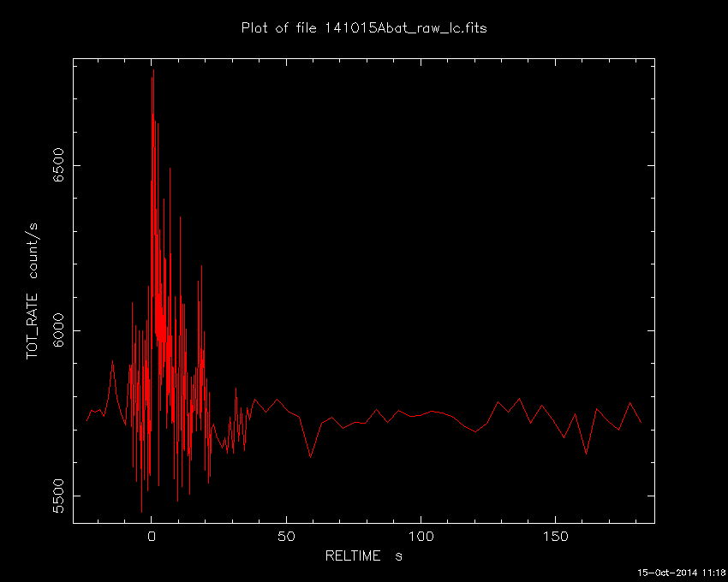Click the x-axis tick label 150
Image resolution: width=728 pixels, height=582 pixels.
(x=556, y=537)
